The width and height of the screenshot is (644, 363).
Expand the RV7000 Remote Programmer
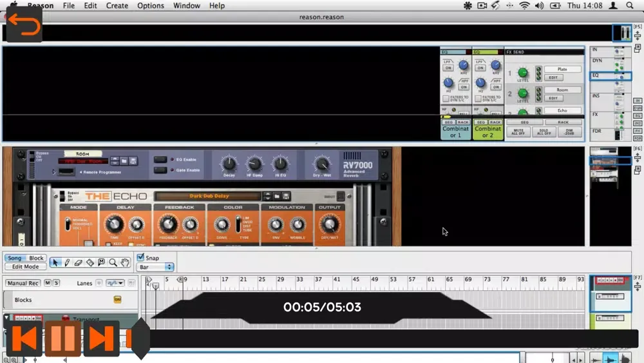pos(54,172)
